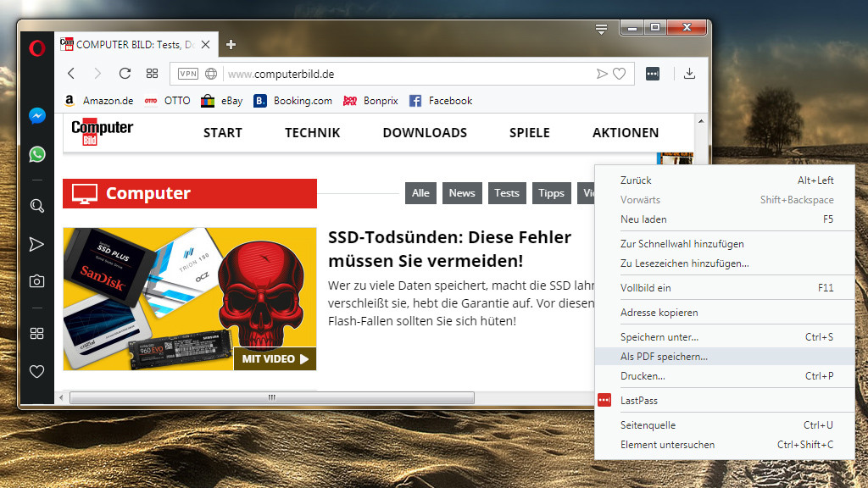Open the Booking.com bookmark
The image size is (868, 488).
[292, 101]
